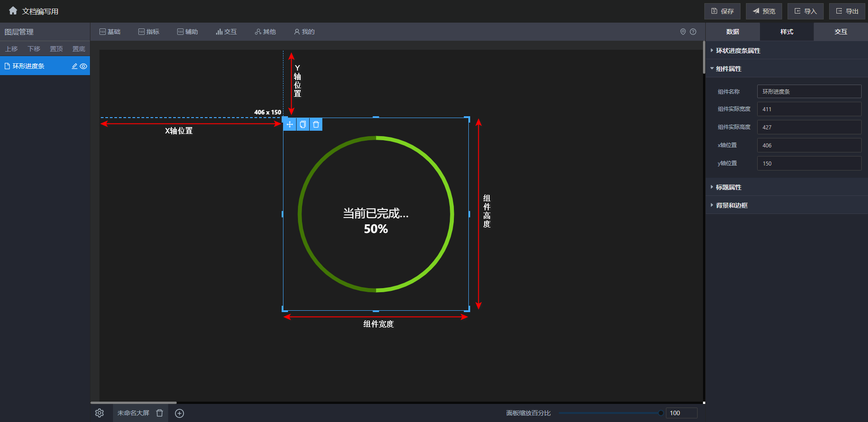This screenshot has width=868, height=422.
Task: Expand the 背景和边框 section
Action: [x=731, y=205]
